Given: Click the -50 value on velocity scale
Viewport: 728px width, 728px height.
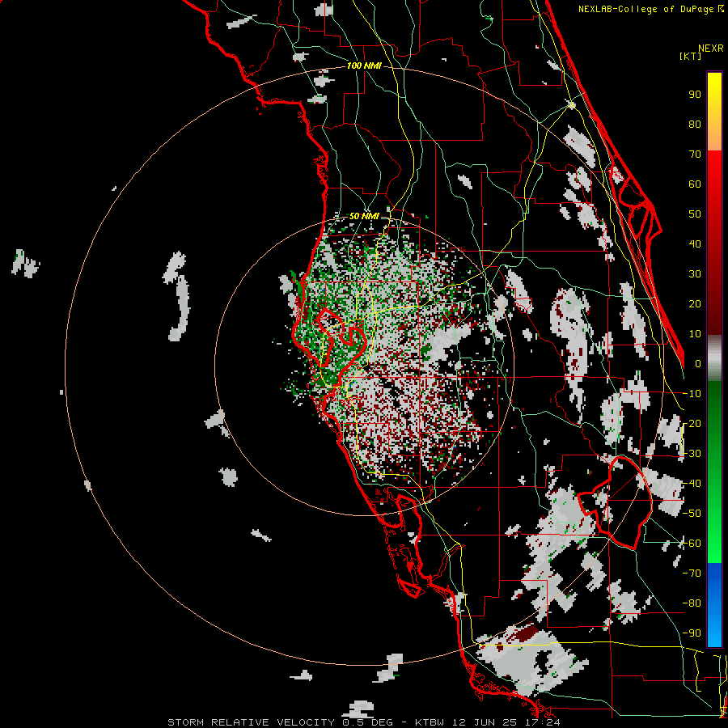Looking at the screenshot, I should pos(692,514).
